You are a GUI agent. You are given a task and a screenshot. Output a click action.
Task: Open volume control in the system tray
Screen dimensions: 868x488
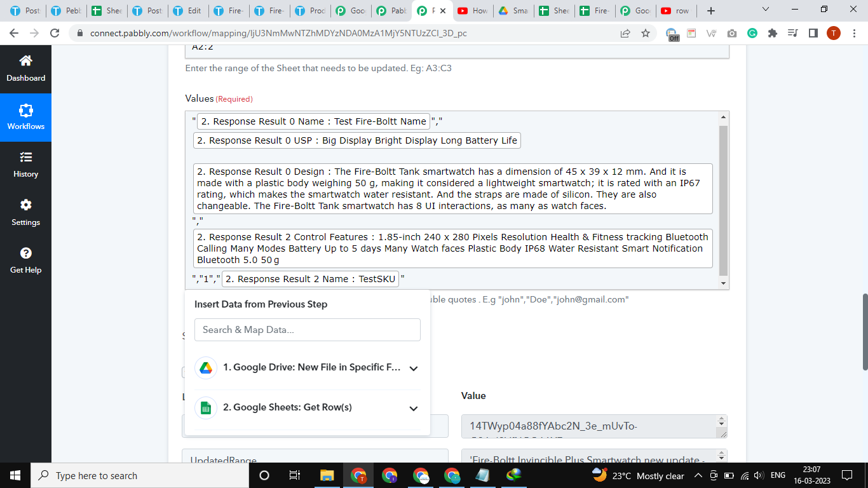pos(759,476)
